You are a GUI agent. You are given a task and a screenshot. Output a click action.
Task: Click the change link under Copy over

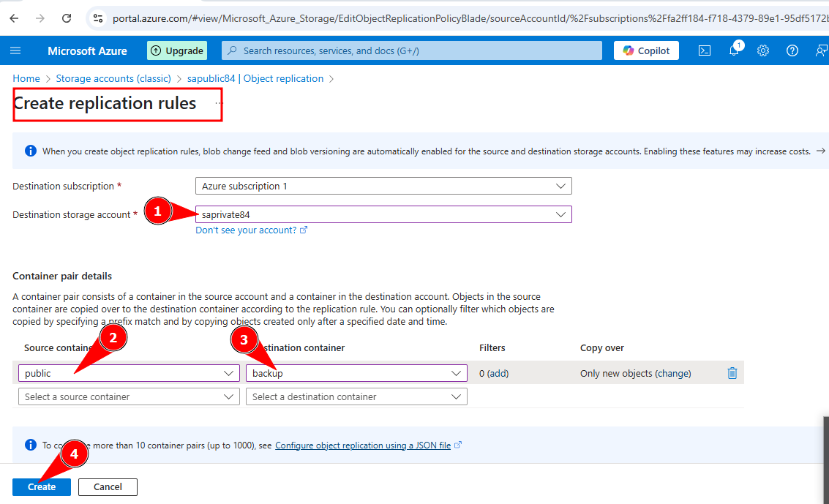click(x=672, y=373)
